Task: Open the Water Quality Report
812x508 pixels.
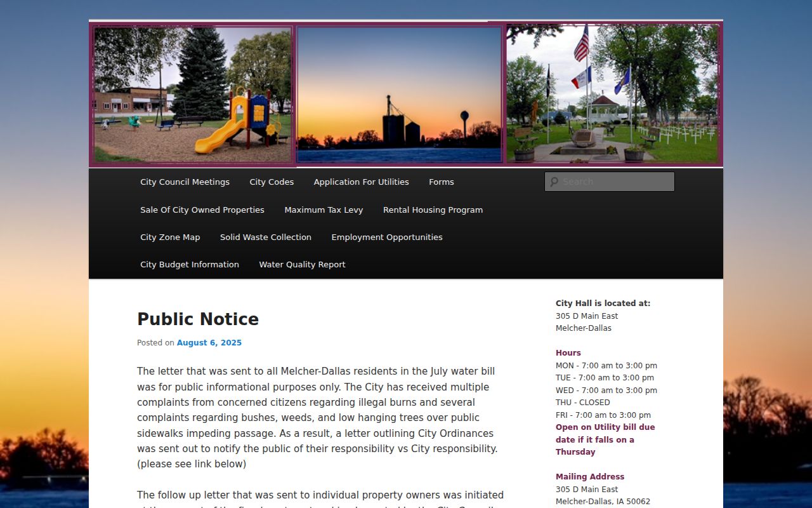Action: click(x=302, y=264)
